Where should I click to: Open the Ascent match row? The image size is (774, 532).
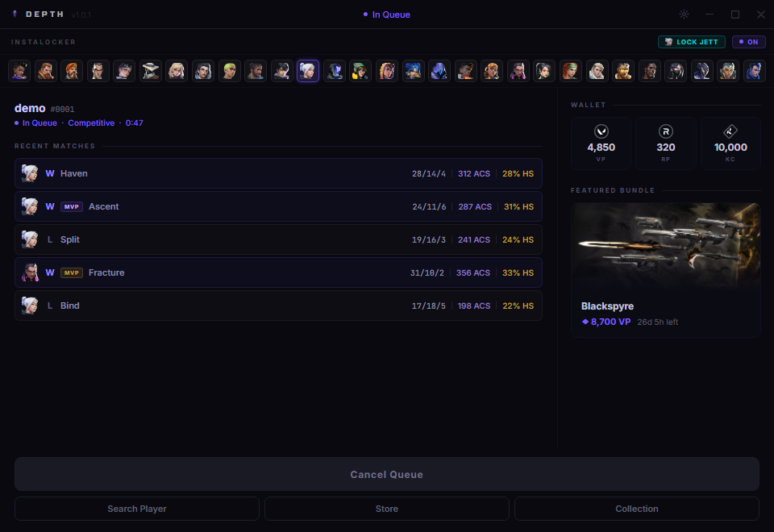(278, 206)
